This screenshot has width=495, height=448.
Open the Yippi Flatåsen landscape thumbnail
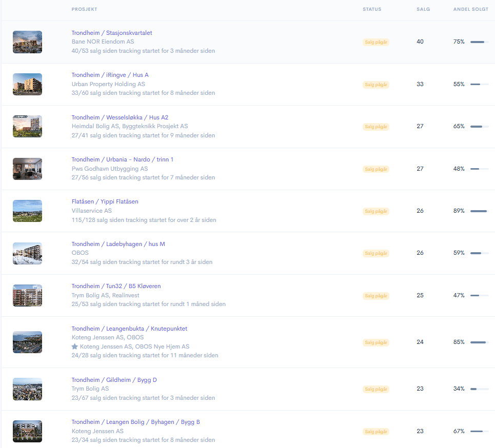click(28, 211)
